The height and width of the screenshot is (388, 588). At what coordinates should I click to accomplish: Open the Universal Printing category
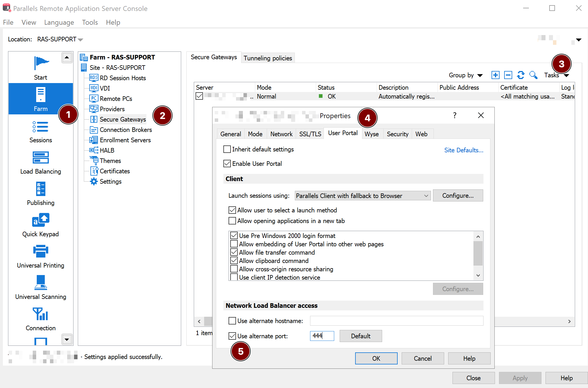[40, 257]
